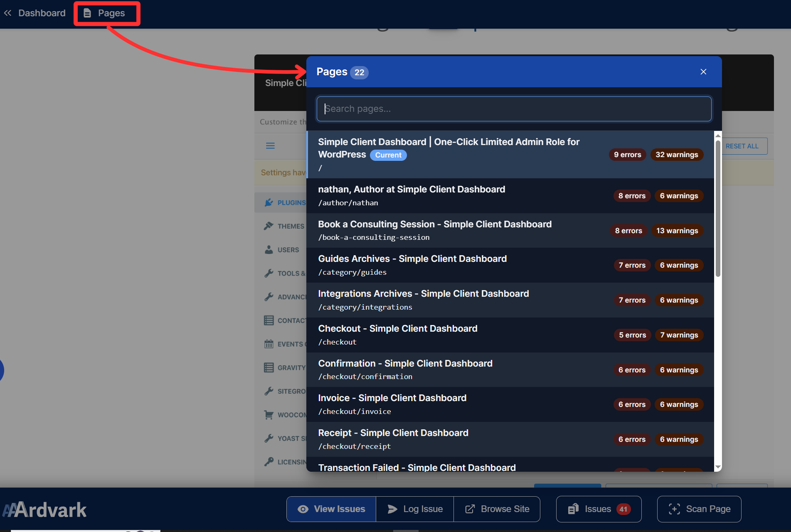Click the Browse Site button
The image size is (791, 532).
(x=497, y=509)
